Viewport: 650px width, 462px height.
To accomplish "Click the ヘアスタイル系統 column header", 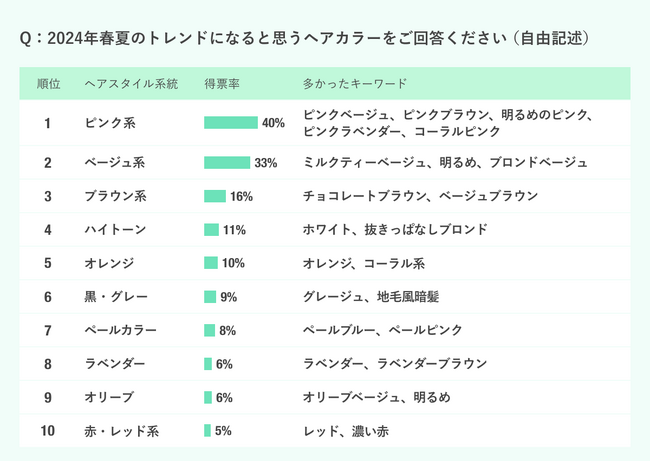I will point(131,84).
